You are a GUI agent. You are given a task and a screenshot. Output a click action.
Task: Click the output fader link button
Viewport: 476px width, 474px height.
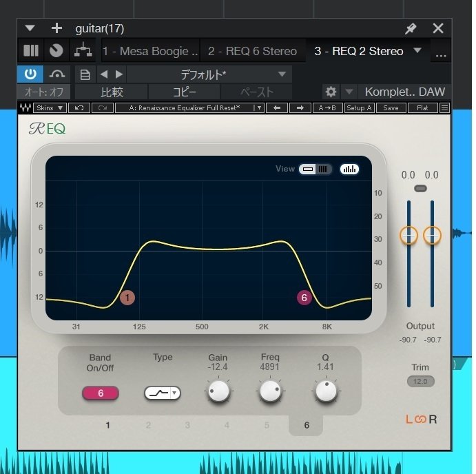[x=420, y=189]
